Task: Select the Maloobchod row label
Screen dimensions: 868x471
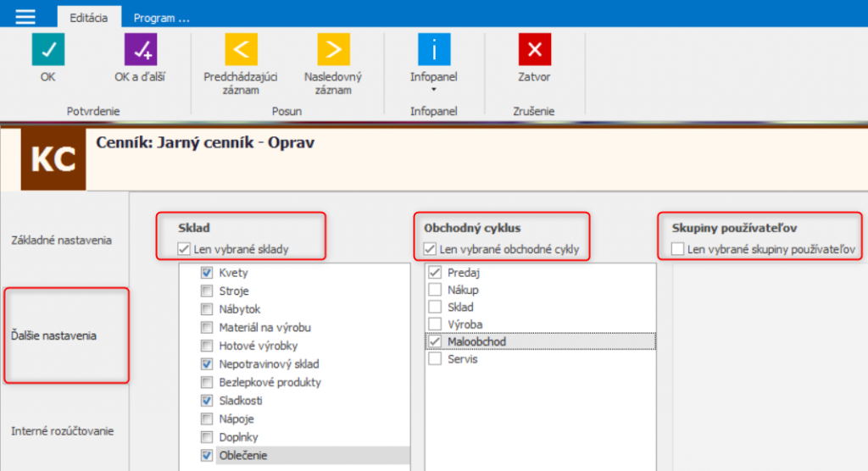Action: [x=476, y=341]
